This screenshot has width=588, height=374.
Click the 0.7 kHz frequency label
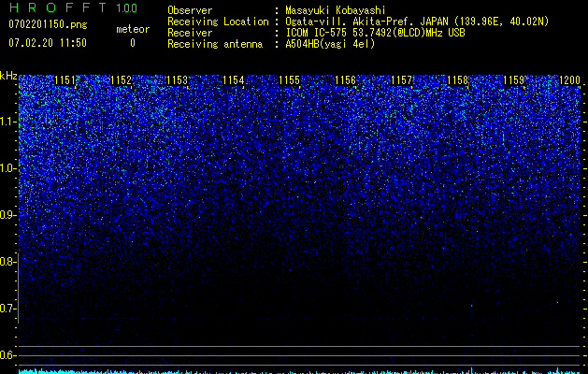pyautogui.click(x=7, y=309)
